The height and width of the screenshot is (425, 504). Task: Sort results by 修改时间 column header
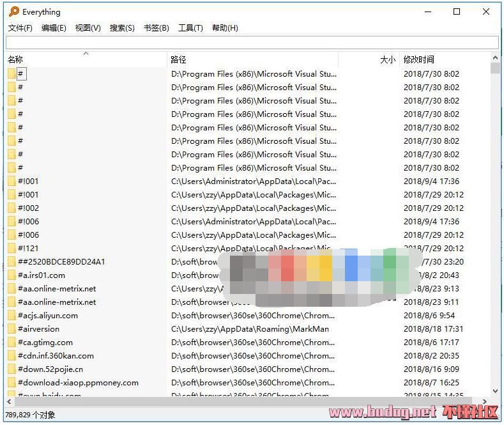coord(445,59)
